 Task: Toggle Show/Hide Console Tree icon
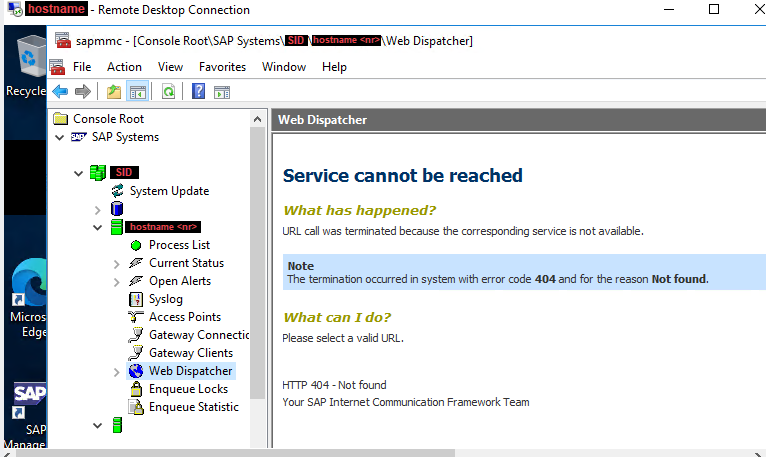[x=138, y=91]
